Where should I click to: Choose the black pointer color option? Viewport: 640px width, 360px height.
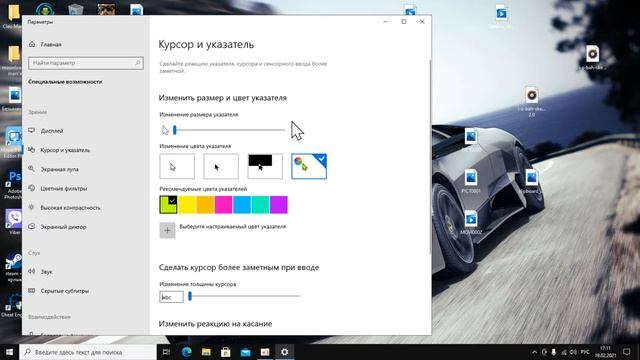coord(221,167)
